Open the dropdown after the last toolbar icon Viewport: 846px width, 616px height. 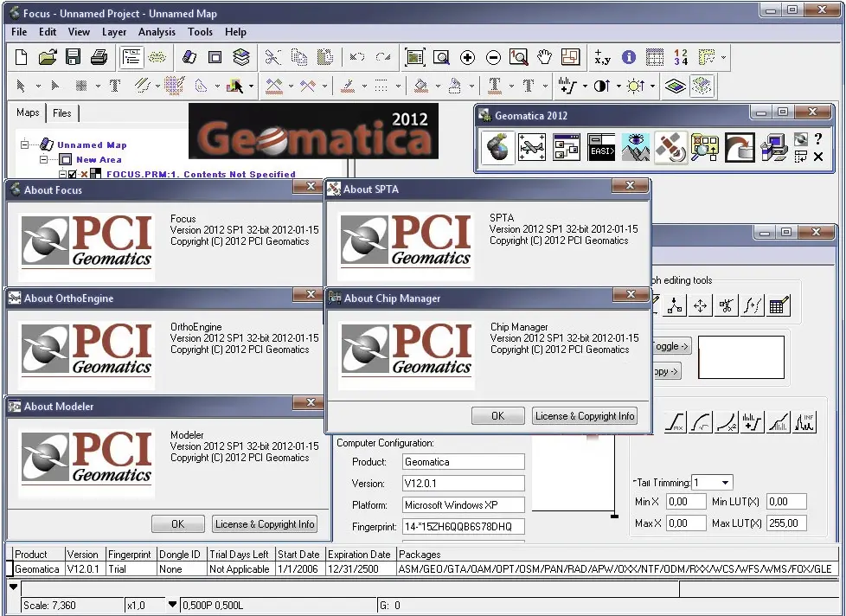[723, 57]
